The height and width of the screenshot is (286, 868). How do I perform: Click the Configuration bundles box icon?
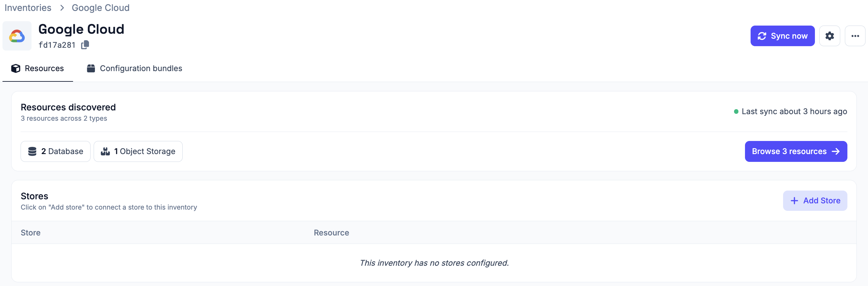(91, 68)
